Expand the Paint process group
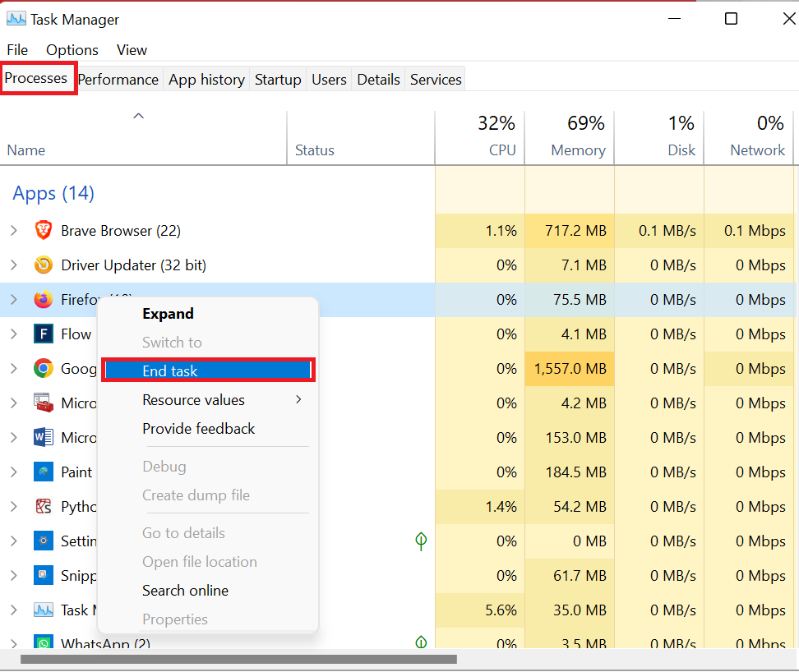 tap(13, 472)
